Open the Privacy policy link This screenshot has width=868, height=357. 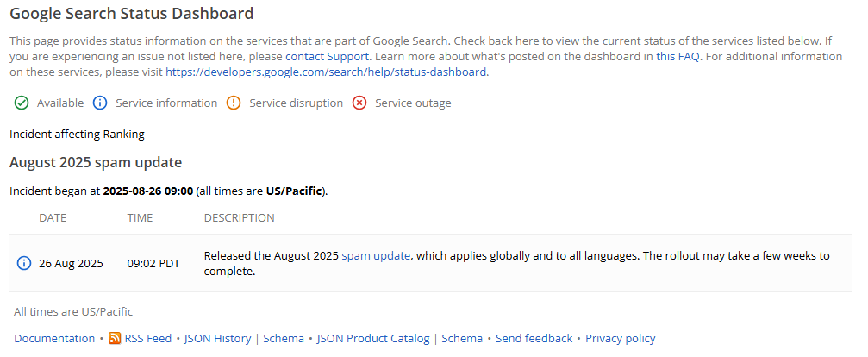coord(620,338)
